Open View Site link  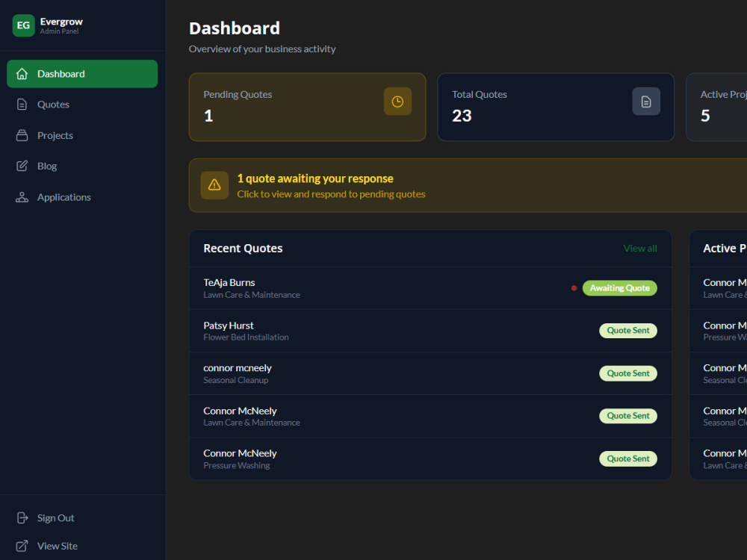82,546
